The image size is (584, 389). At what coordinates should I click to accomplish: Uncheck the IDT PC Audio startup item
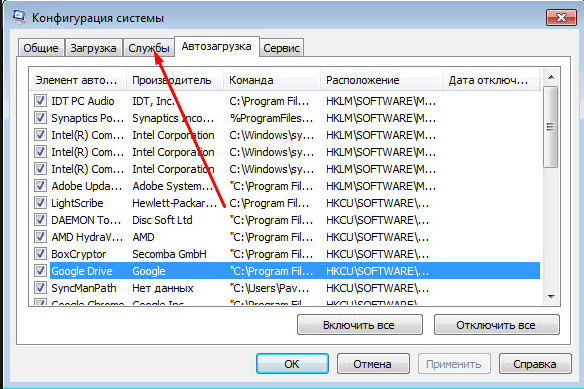click(x=40, y=101)
